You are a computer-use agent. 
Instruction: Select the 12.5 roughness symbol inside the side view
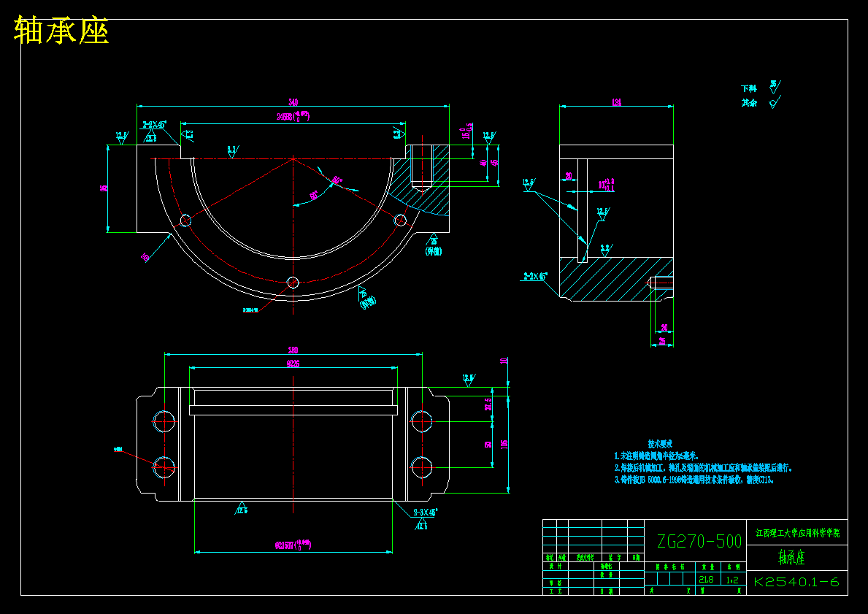(603, 214)
